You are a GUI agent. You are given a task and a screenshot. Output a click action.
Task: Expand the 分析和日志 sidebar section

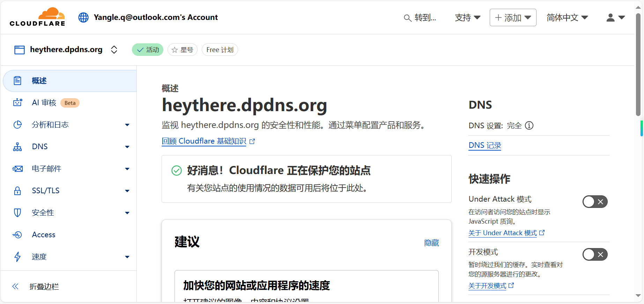pyautogui.click(x=127, y=125)
